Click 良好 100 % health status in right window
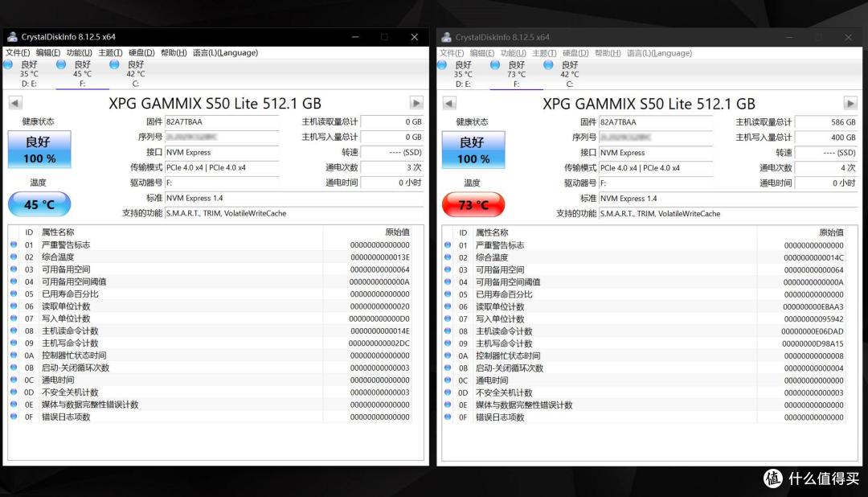 pos(473,150)
